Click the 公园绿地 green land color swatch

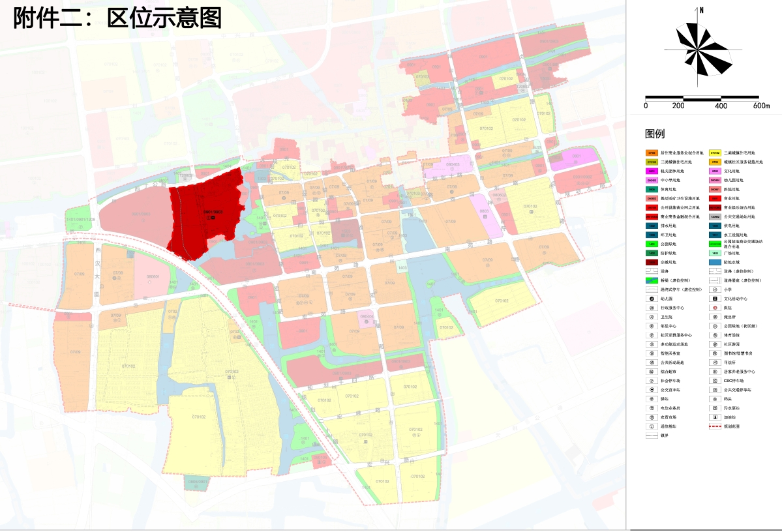[652, 244]
